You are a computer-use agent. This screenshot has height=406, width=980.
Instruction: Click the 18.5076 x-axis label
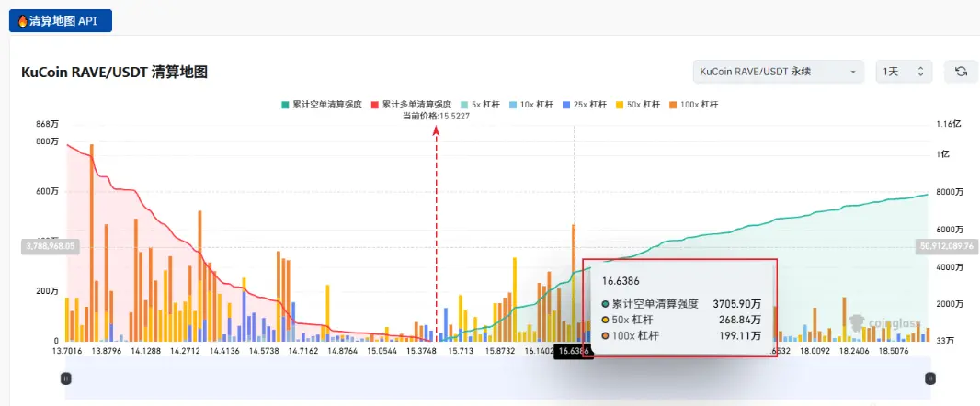pos(895,351)
